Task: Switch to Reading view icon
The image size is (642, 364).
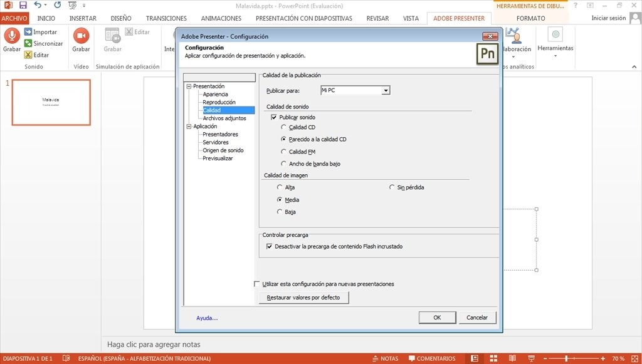Action: pos(512,358)
